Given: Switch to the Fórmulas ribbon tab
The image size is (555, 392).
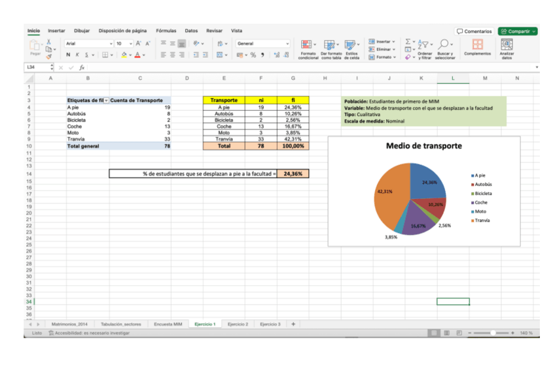Looking at the screenshot, I should (166, 30).
